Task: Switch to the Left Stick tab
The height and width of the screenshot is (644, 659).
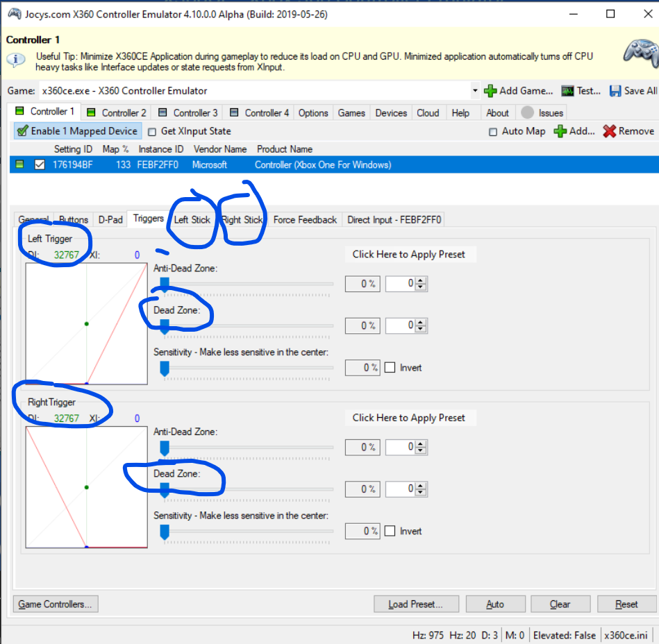Action: click(192, 220)
